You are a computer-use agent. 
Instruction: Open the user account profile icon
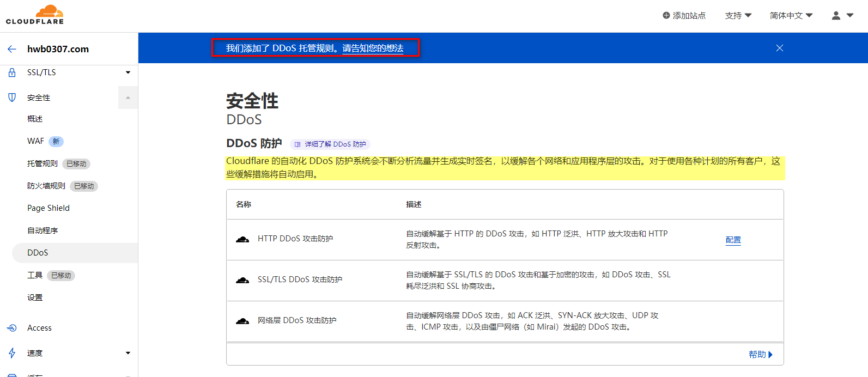[836, 16]
